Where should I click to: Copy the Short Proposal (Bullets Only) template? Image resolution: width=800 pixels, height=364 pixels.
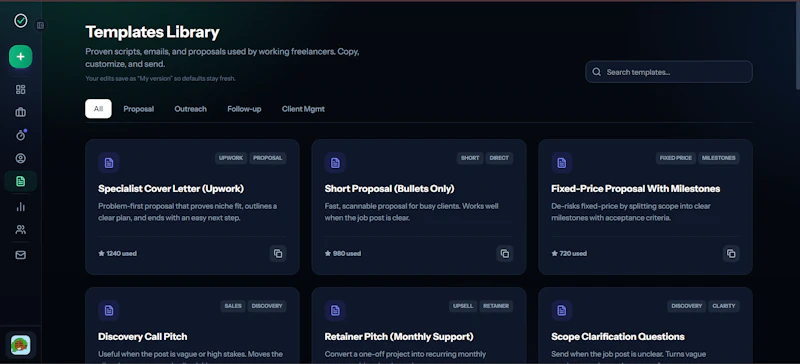(x=505, y=253)
